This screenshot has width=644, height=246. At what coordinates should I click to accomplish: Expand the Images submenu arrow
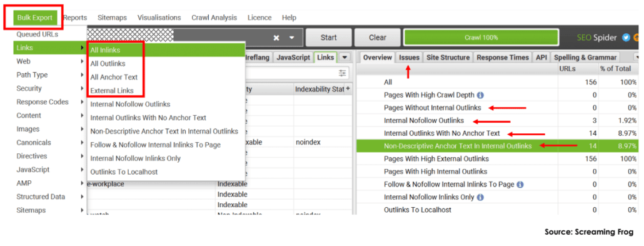pyautogui.click(x=83, y=129)
